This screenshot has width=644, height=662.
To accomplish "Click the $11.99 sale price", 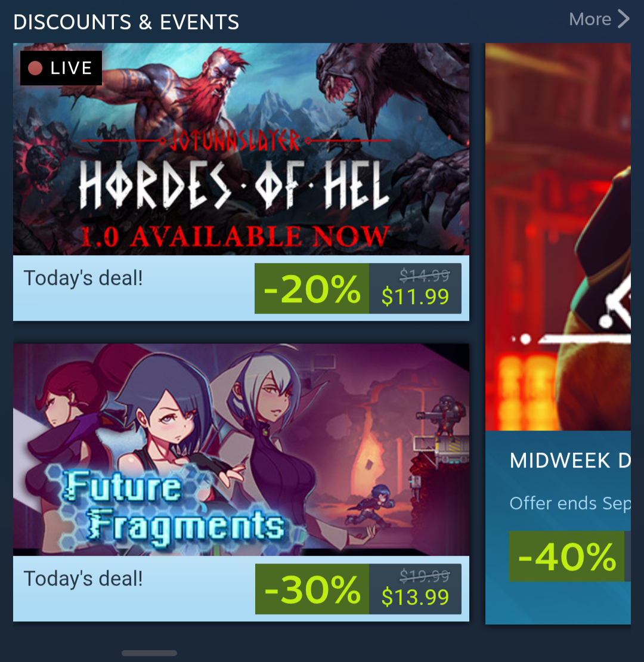I will [415, 296].
